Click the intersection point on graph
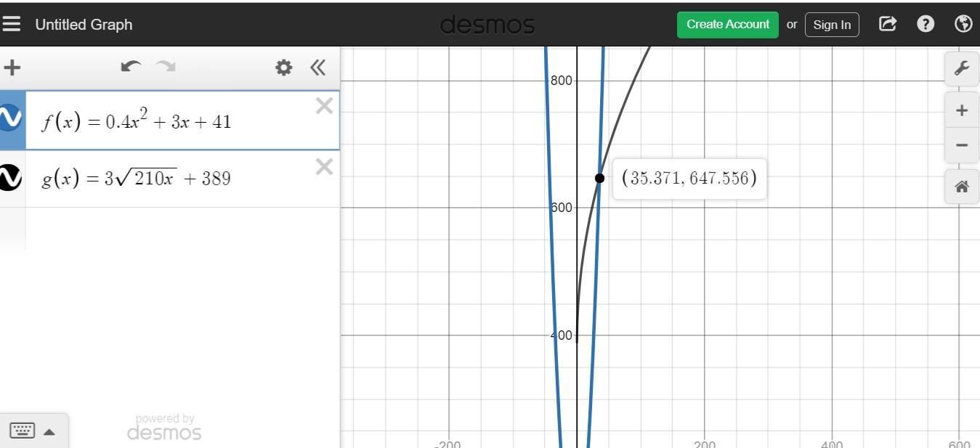 (599, 178)
